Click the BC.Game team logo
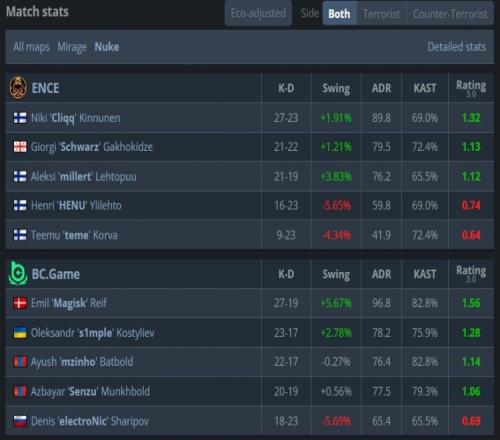Screen dimensions: 500x440 click(x=18, y=274)
